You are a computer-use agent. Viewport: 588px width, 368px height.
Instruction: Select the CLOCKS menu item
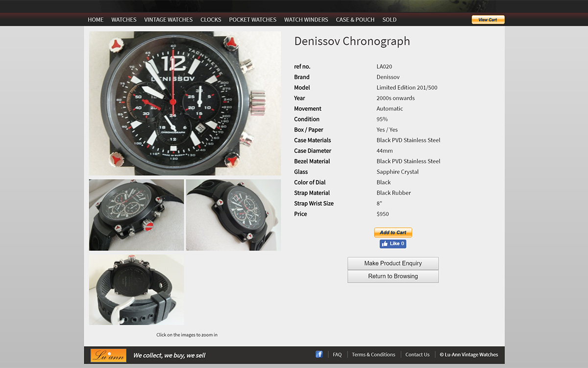coord(211,20)
